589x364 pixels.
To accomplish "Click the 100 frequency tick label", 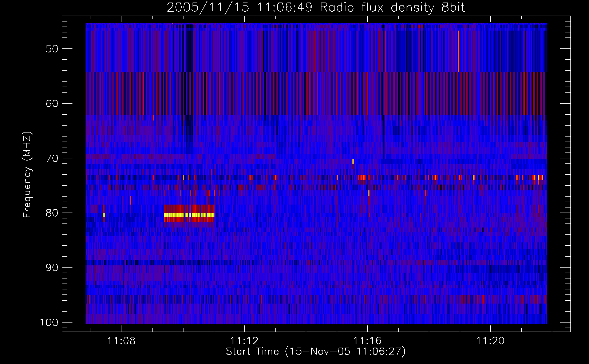I will (x=49, y=323).
